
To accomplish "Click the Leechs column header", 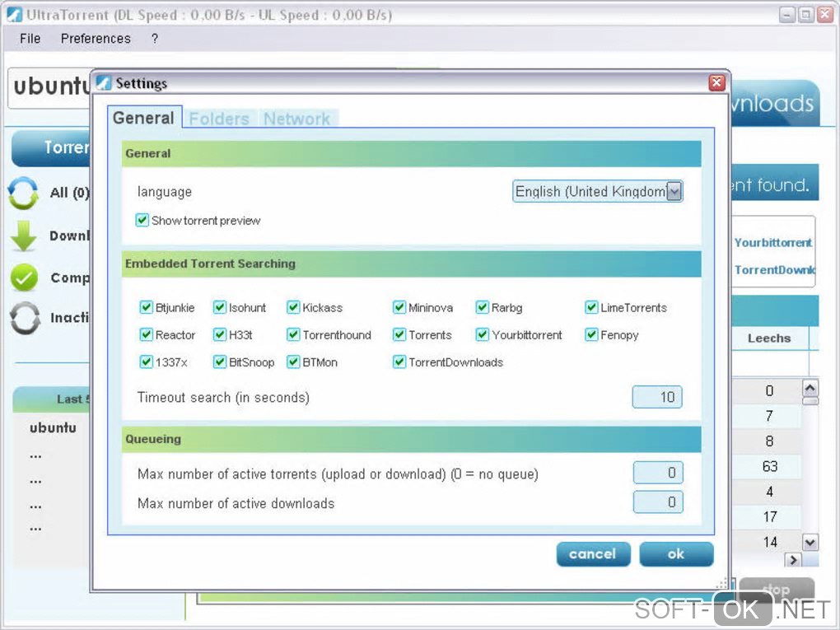I will pos(770,338).
